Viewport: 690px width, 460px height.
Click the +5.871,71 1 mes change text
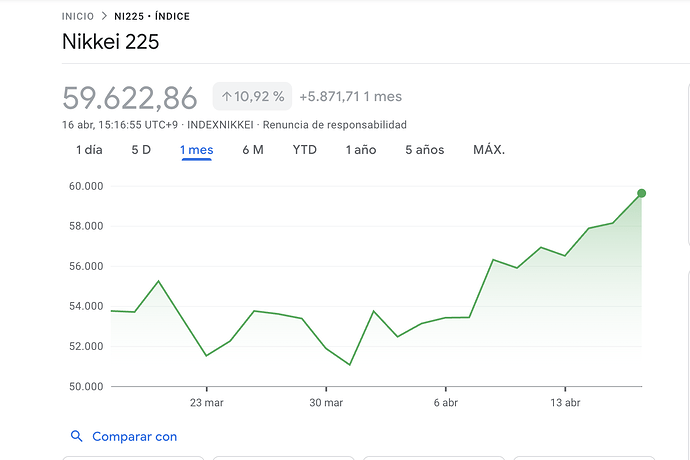[351, 96]
